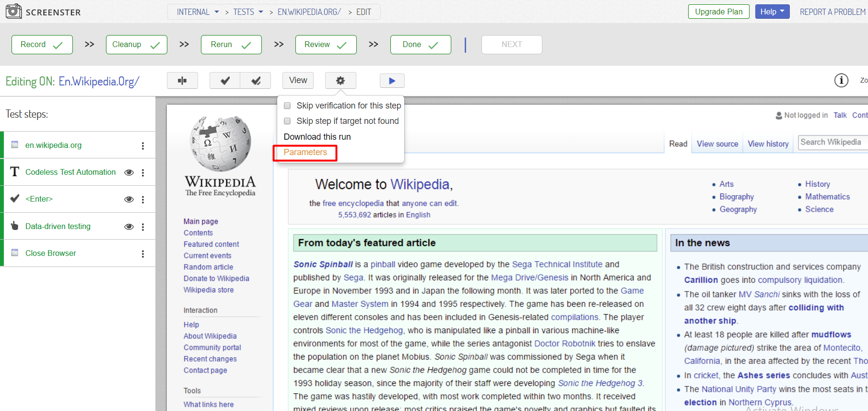868x411 pixels.
Task: Select Parameters in the gear menu
Action: [305, 152]
